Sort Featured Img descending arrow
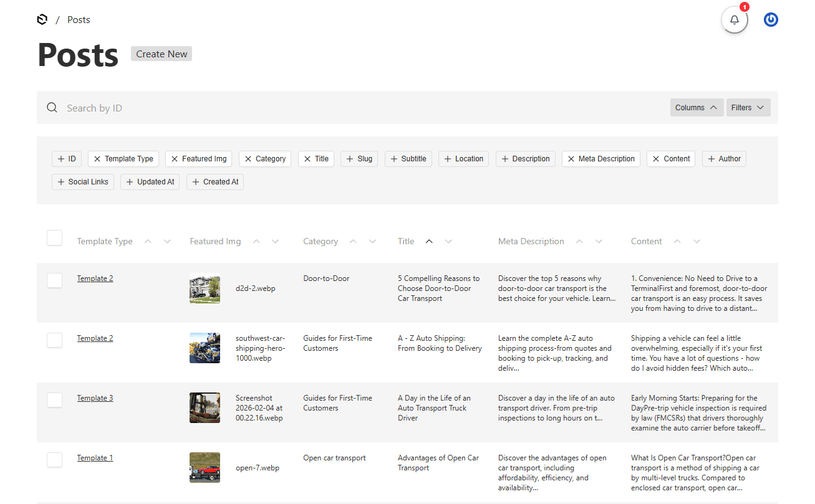The width and height of the screenshot is (815, 504). click(x=276, y=242)
